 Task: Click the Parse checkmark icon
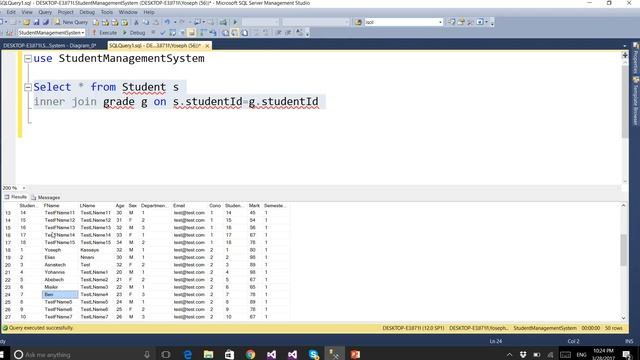pos(163,33)
